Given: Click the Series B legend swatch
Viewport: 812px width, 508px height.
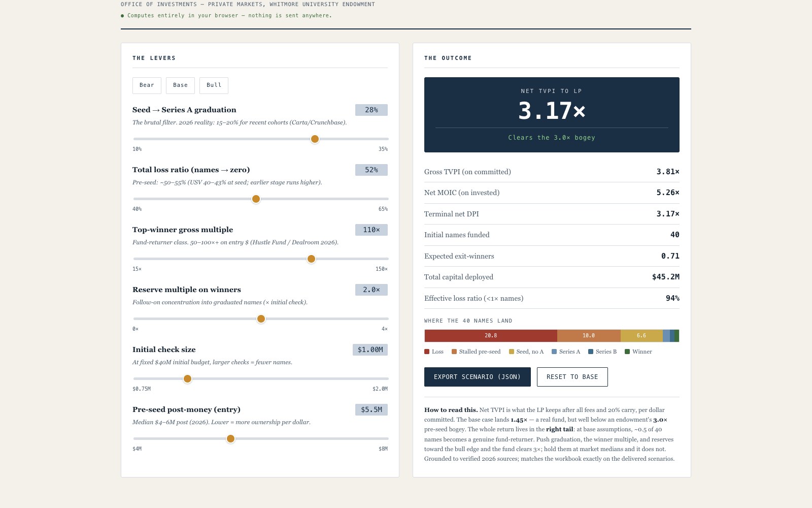Looking at the screenshot, I should [591, 352].
